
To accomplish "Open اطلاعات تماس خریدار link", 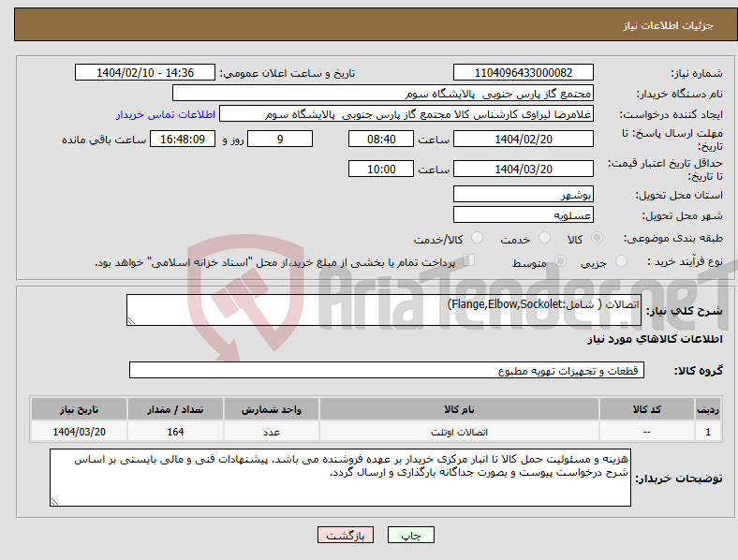I will (x=166, y=114).
